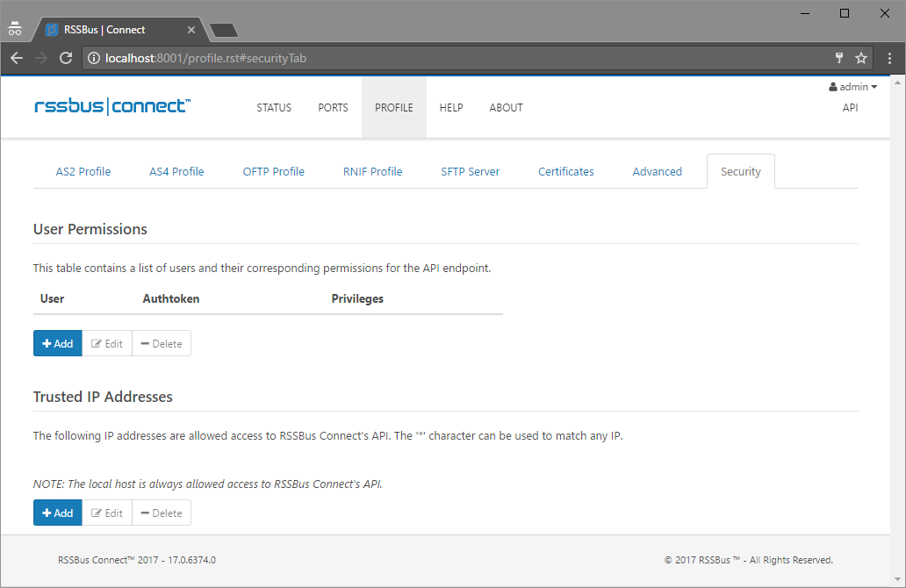Open the PORTS menu item

[333, 107]
